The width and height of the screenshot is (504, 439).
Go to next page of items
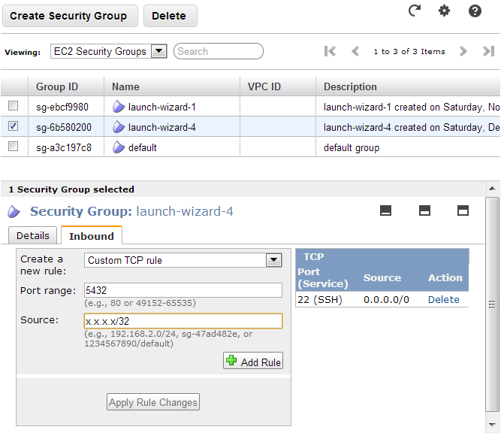click(x=463, y=51)
